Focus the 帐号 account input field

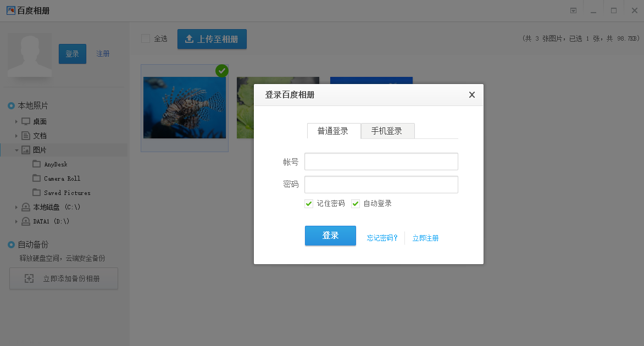point(381,161)
